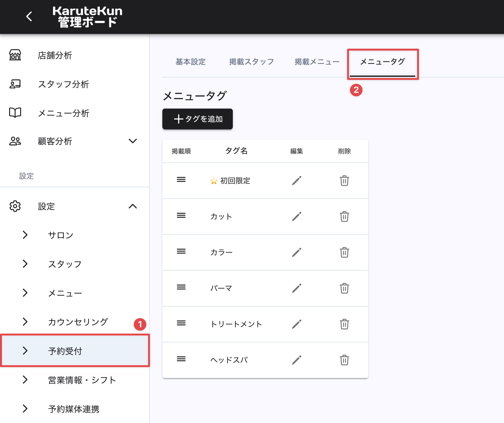Delete the 初回限定 tag with trash icon

(x=344, y=181)
